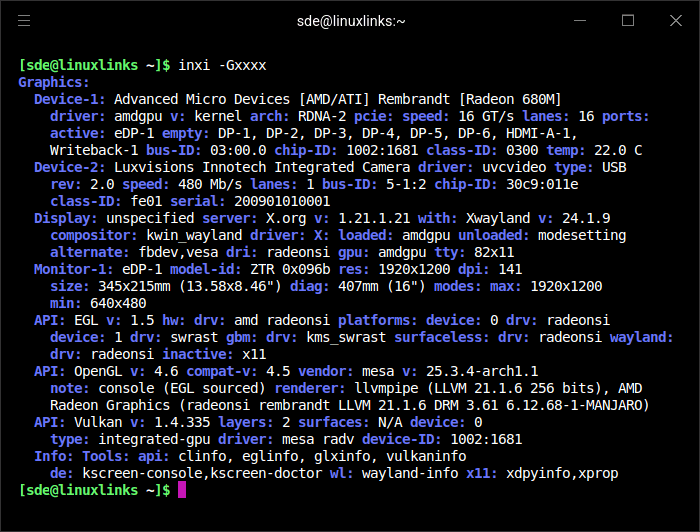Click the 'Monitor-1:' label

(74, 269)
